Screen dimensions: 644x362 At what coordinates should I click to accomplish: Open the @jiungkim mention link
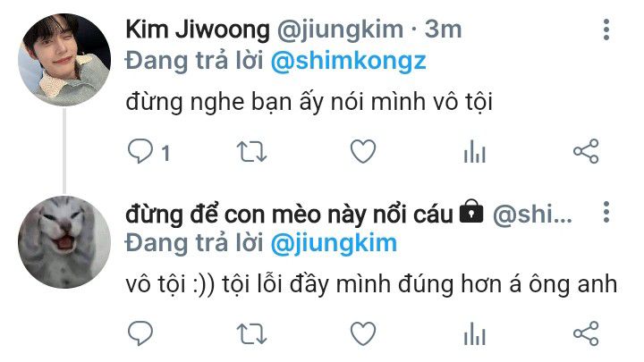point(334,243)
